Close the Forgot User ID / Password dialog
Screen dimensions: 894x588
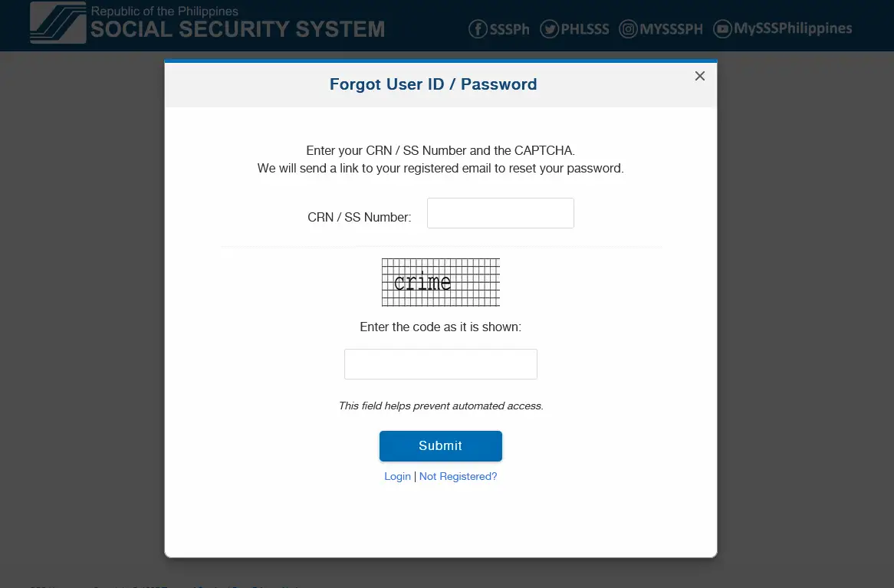(699, 76)
